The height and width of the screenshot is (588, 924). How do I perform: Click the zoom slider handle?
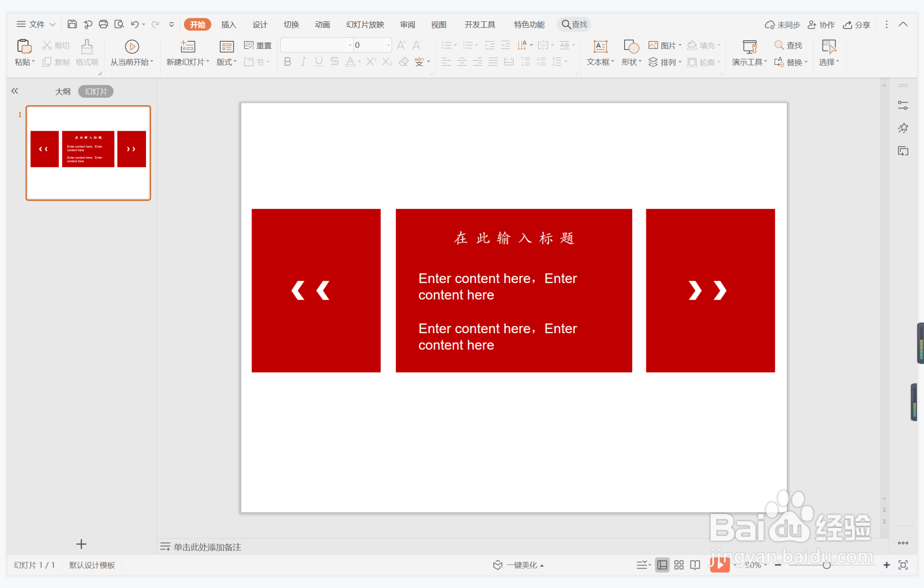pos(826,565)
